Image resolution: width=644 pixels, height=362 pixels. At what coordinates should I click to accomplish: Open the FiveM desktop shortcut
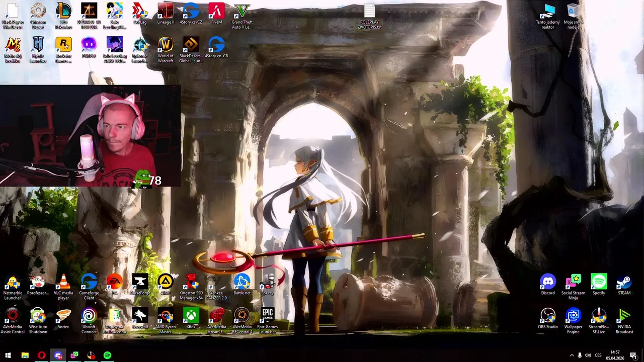coord(216,14)
